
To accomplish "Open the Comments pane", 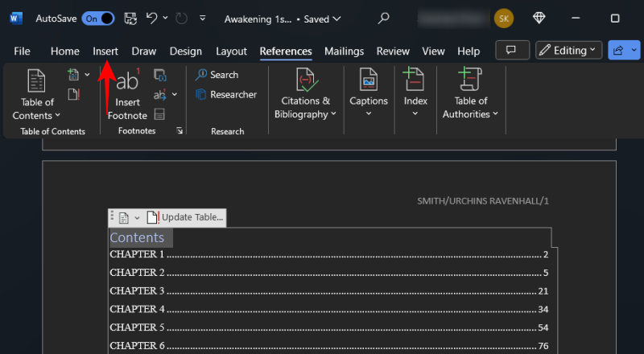I will click(511, 51).
